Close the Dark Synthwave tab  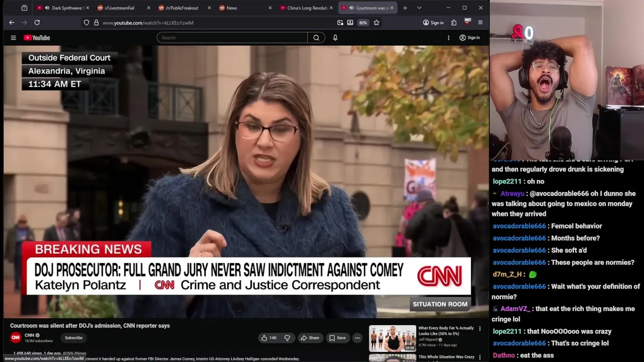[87, 8]
